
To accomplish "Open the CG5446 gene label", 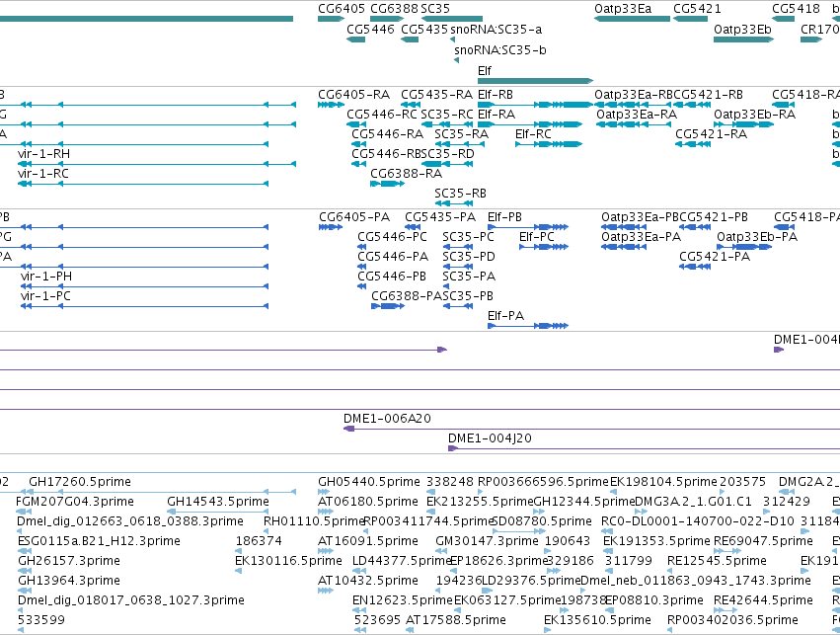I will (370, 29).
